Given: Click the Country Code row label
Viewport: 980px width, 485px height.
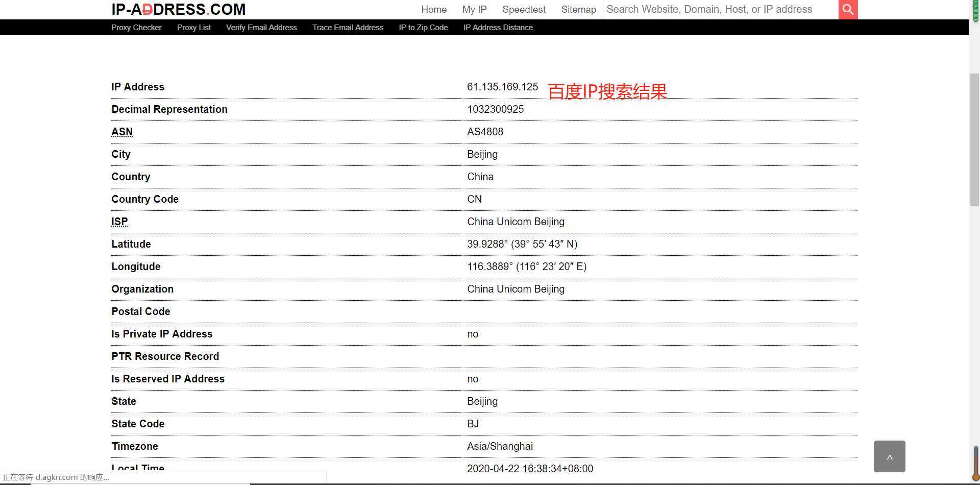Looking at the screenshot, I should point(145,199).
